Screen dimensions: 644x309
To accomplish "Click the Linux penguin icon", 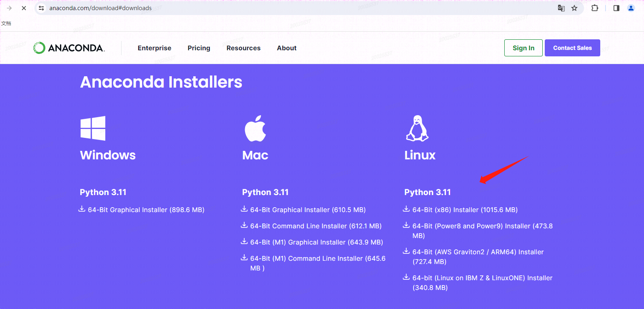I will [x=417, y=128].
